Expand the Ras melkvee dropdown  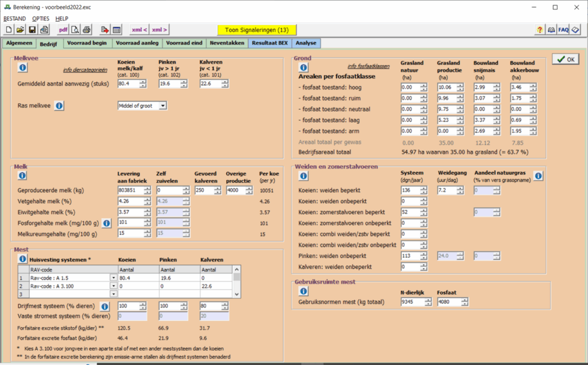click(x=163, y=106)
